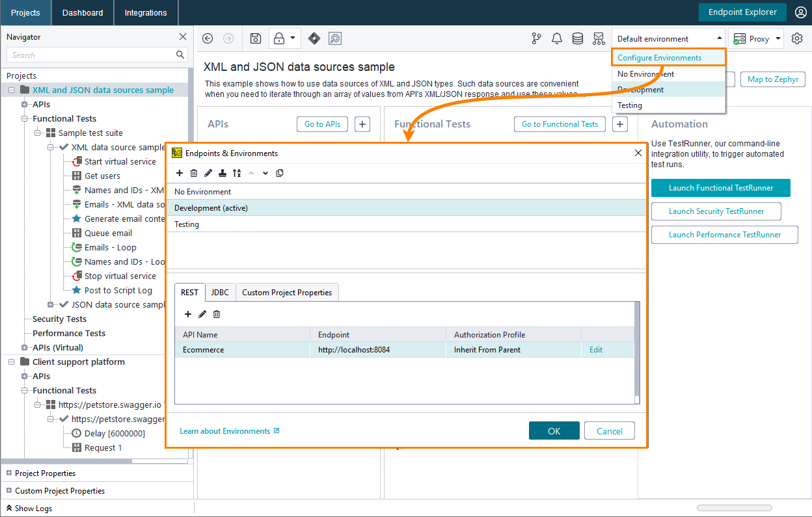Open the Integrations tab
812x517 pixels.
(146, 12)
